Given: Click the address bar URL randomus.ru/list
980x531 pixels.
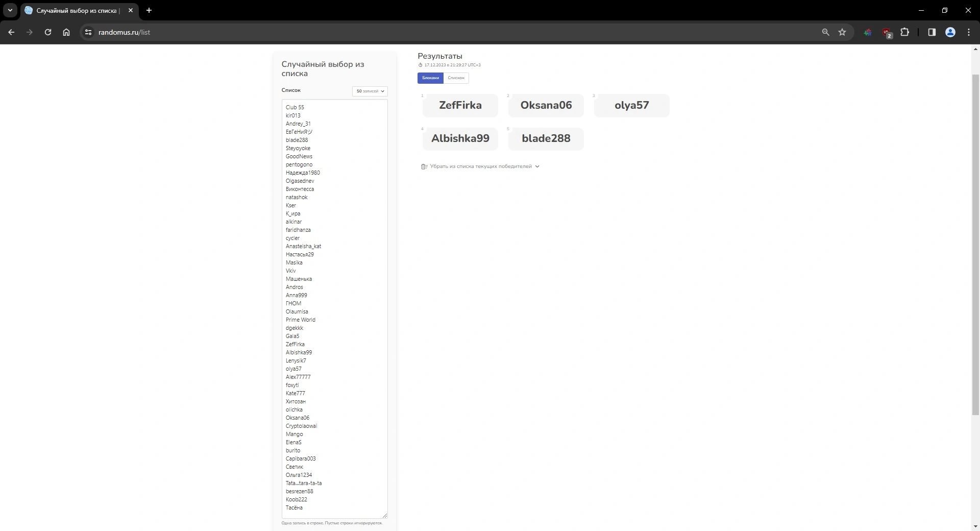Looking at the screenshot, I should point(124,32).
